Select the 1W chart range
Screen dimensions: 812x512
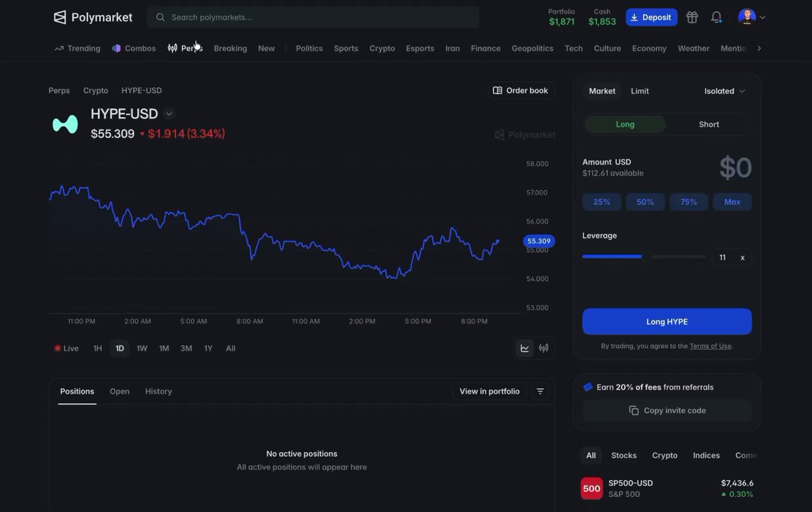(142, 348)
